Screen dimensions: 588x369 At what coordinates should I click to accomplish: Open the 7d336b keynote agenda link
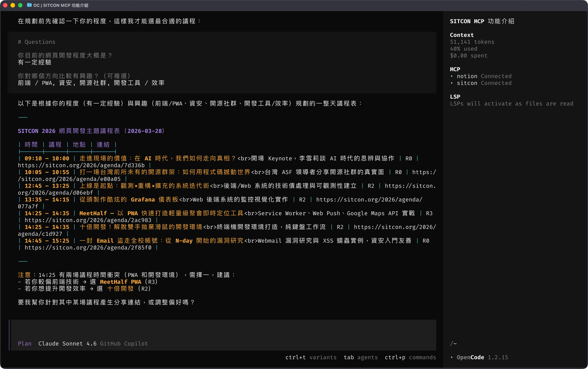[81, 165]
